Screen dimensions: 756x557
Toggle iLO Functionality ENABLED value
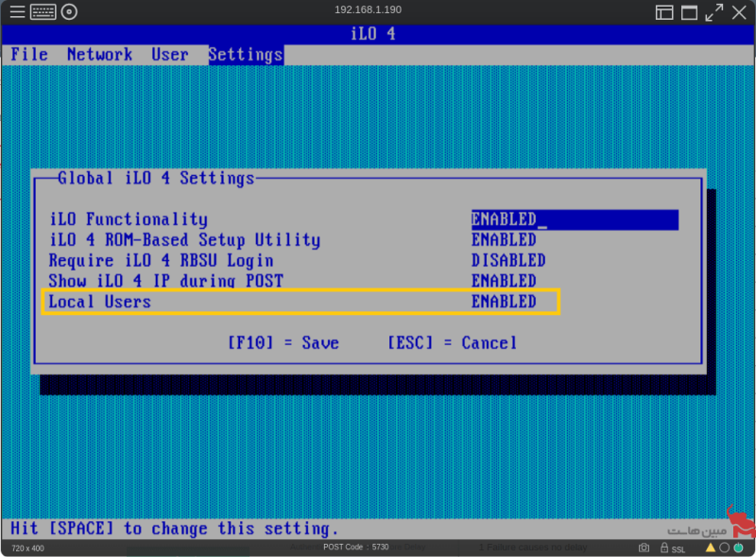click(575, 219)
